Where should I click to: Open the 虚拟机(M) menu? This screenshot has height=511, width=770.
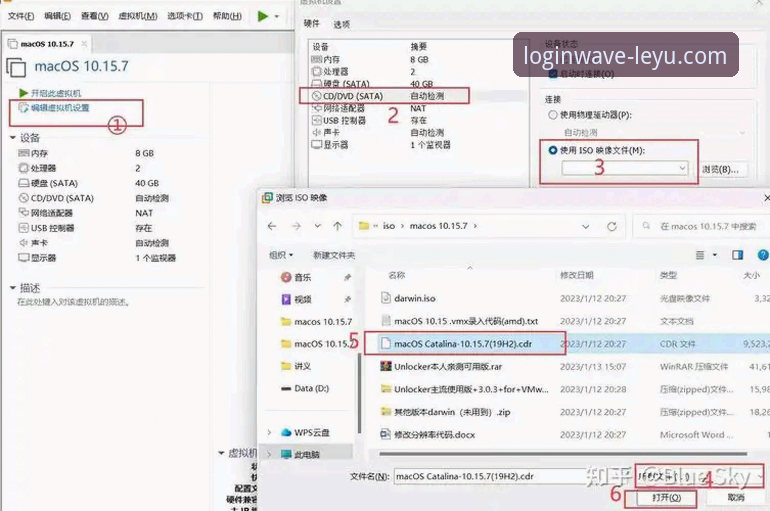[x=138, y=16]
